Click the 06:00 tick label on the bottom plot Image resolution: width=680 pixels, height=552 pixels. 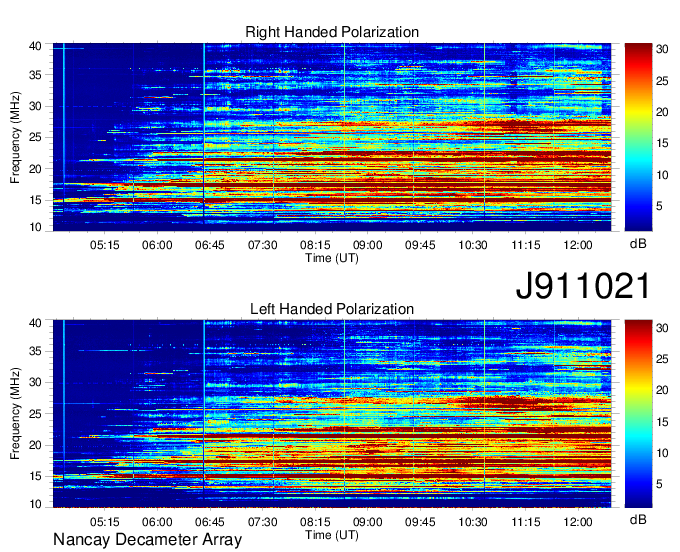pyautogui.click(x=157, y=522)
